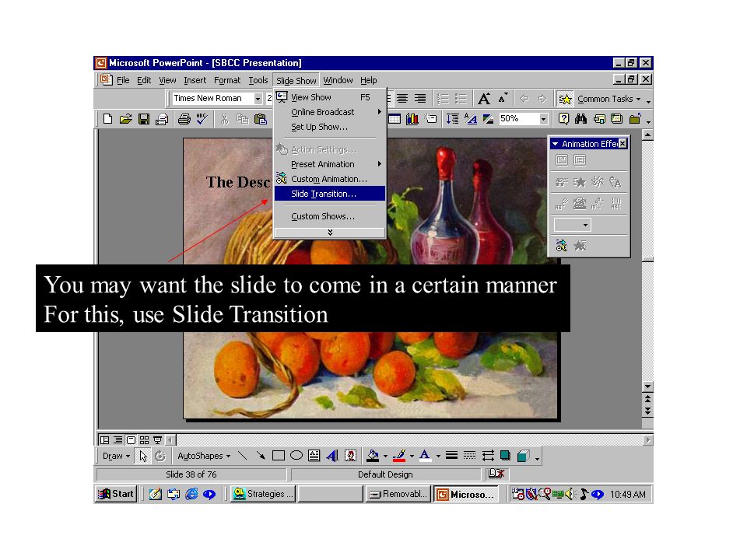Select the Arrow drawing tool

tap(261, 457)
